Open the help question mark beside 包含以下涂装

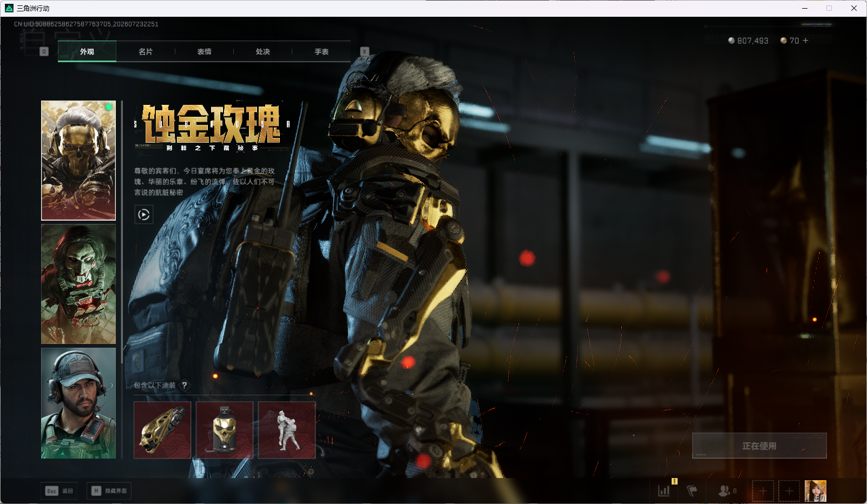coord(185,385)
